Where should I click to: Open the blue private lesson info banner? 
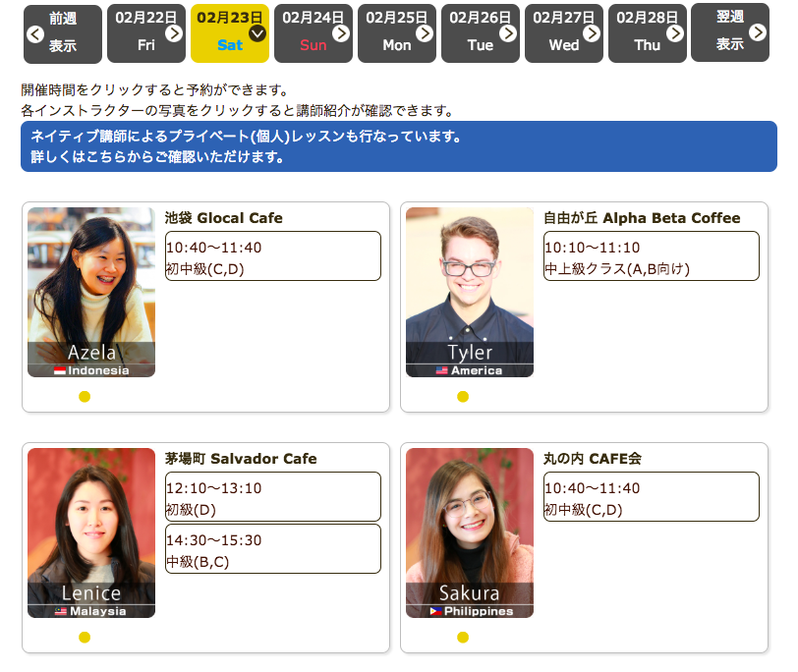coord(398,146)
